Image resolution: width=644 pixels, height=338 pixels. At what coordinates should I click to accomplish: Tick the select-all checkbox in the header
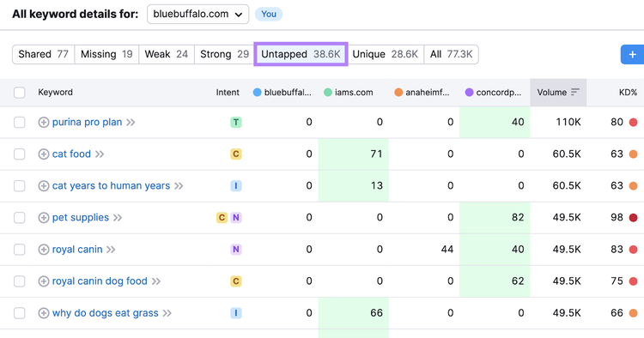(x=19, y=93)
